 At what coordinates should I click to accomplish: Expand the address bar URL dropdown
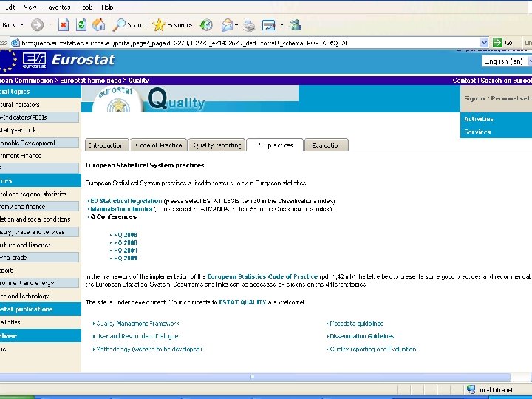(x=484, y=43)
